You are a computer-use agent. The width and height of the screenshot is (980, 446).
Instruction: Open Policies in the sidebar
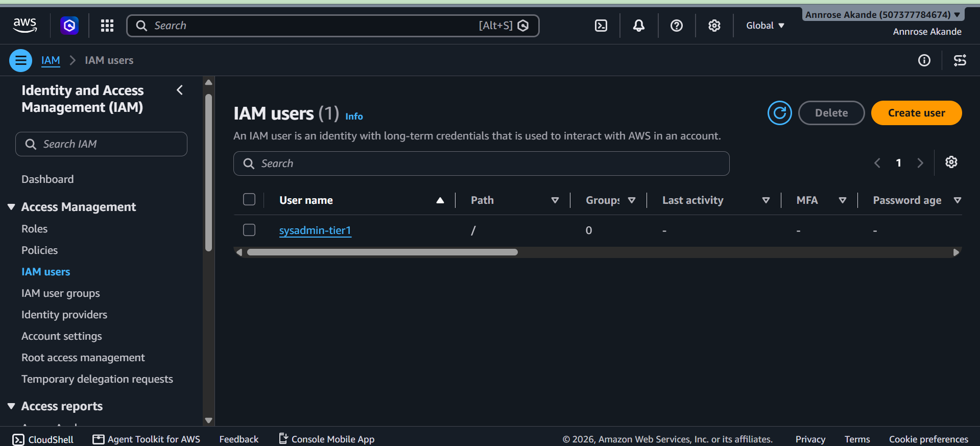click(x=39, y=250)
